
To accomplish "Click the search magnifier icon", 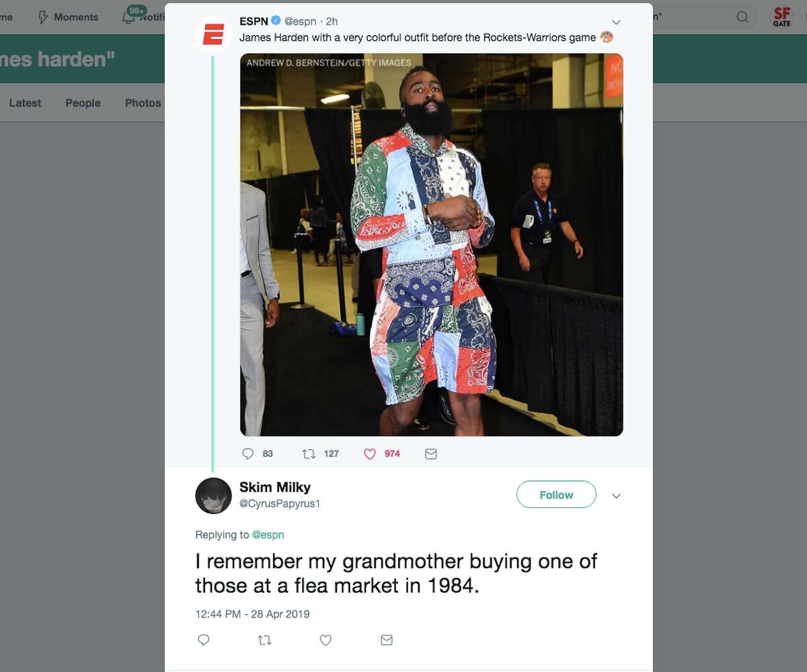I will pos(741,17).
